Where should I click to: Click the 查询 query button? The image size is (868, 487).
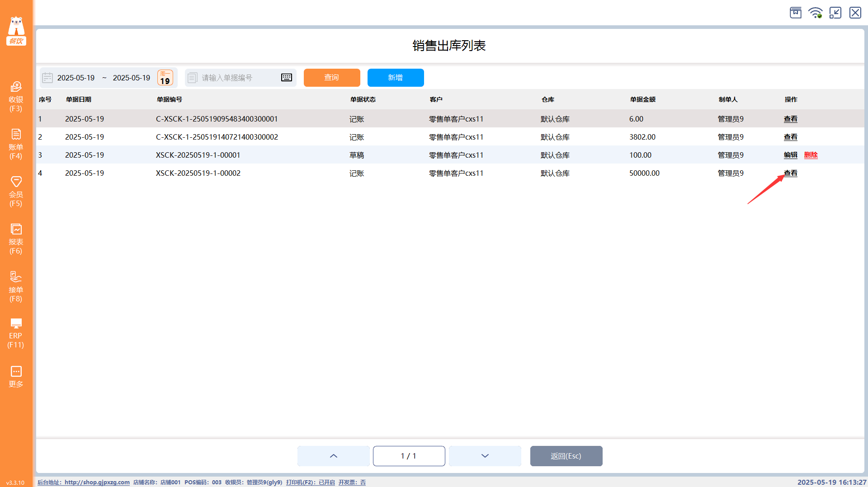click(332, 78)
